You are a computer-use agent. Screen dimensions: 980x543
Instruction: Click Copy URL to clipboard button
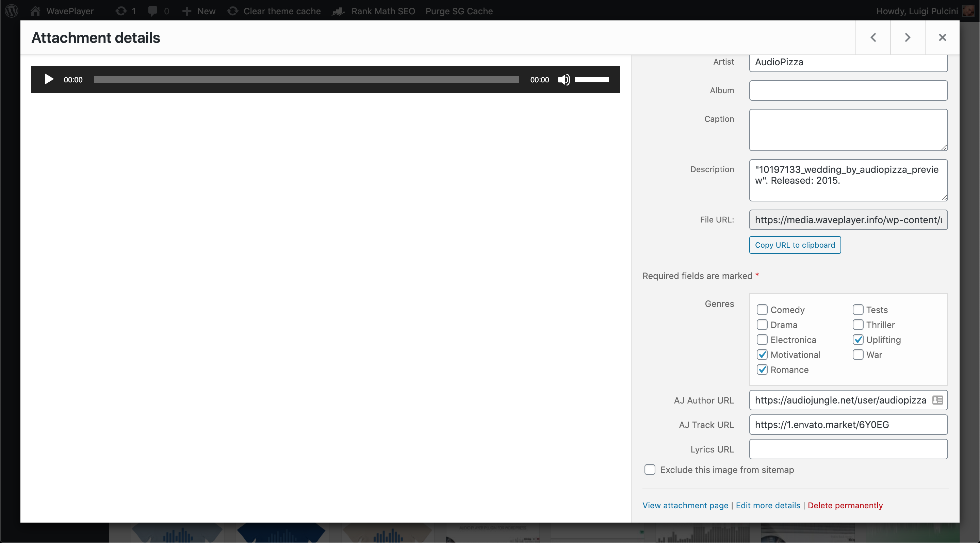pos(795,245)
